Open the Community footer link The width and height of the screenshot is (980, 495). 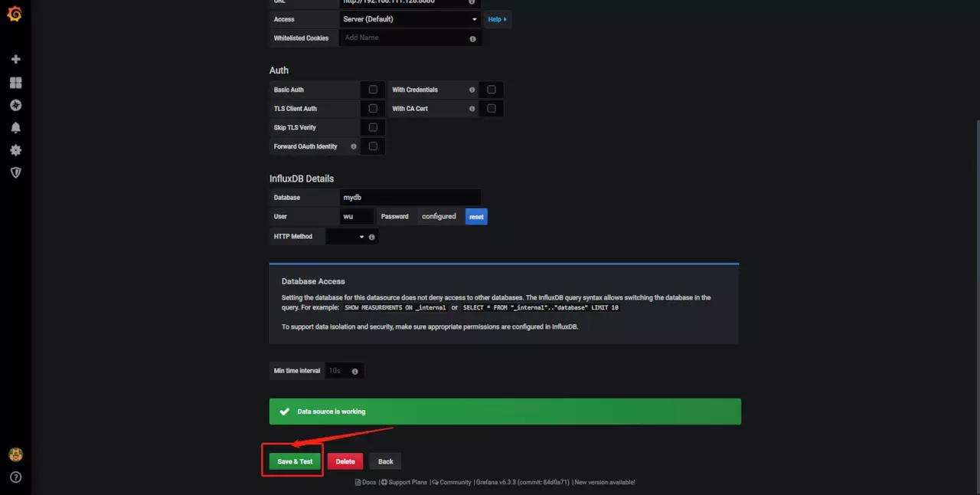(451, 482)
